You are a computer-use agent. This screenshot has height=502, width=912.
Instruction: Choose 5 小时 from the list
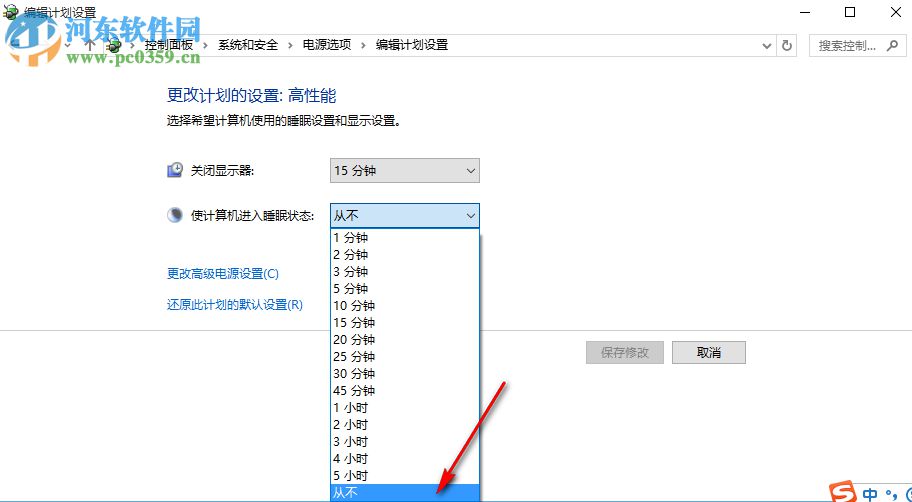coord(405,475)
